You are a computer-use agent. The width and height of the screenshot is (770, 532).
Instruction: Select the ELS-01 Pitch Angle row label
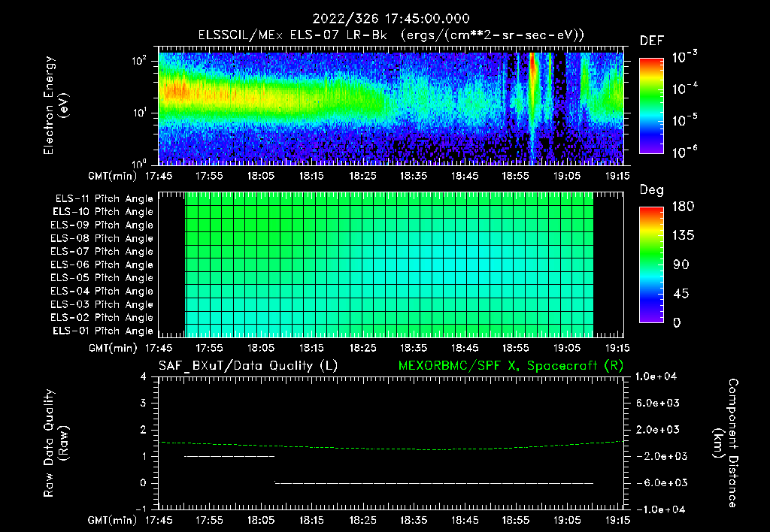[x=103, y=331]
